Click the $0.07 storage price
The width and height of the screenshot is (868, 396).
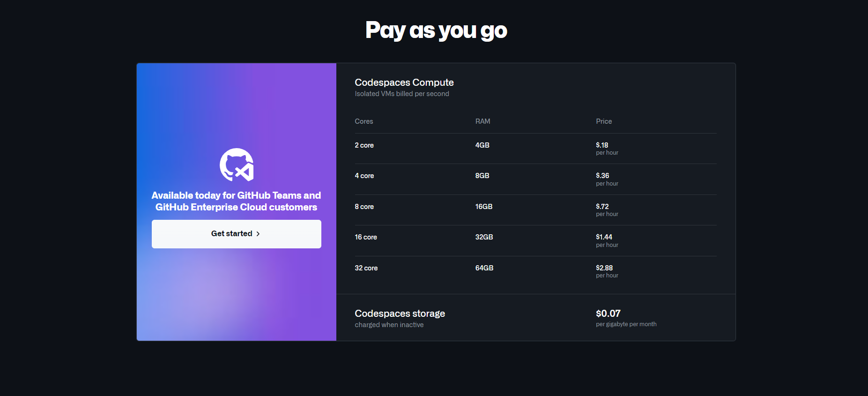coord(608,314)
